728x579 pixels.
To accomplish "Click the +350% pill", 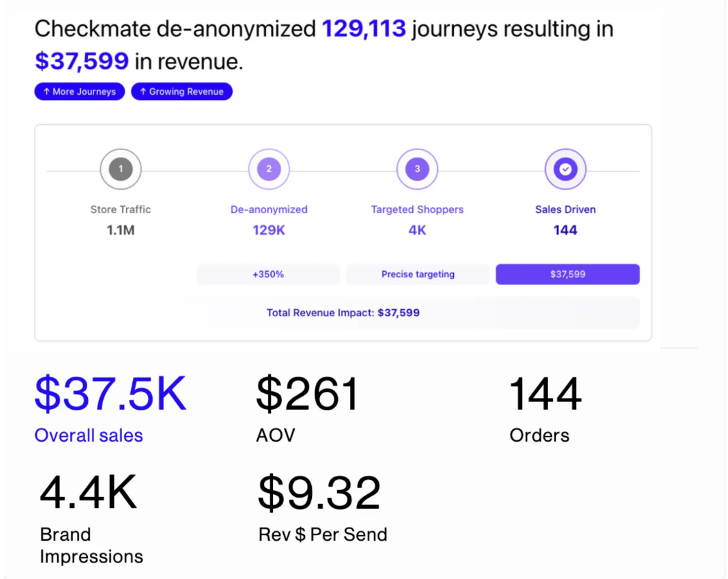I will point(268,275).
